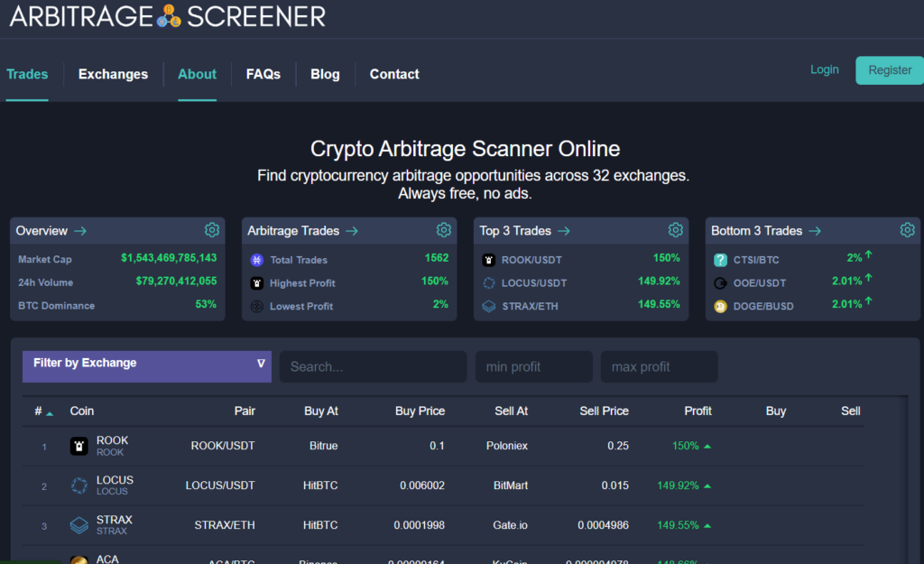This screenshot has width=924, height=564.
Task: Click Gate.io in the STRAX row
Action: coord(511,525)
